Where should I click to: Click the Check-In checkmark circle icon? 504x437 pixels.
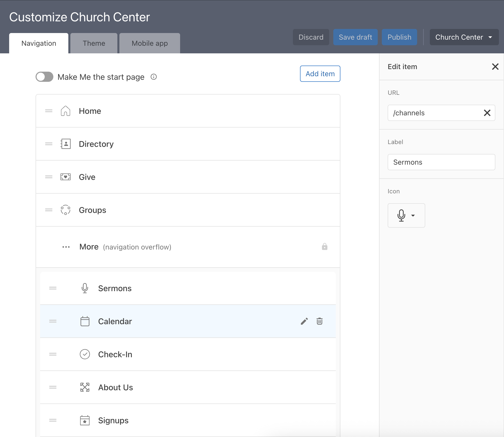85,354
